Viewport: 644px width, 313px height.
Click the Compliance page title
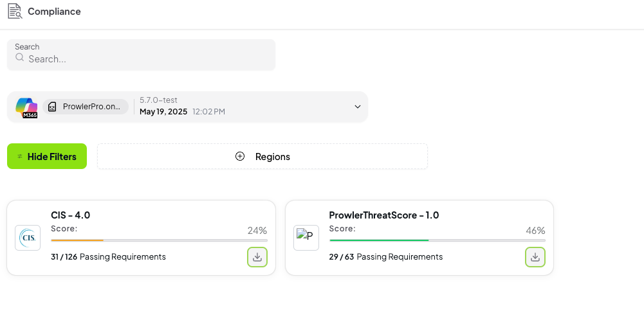54,12
